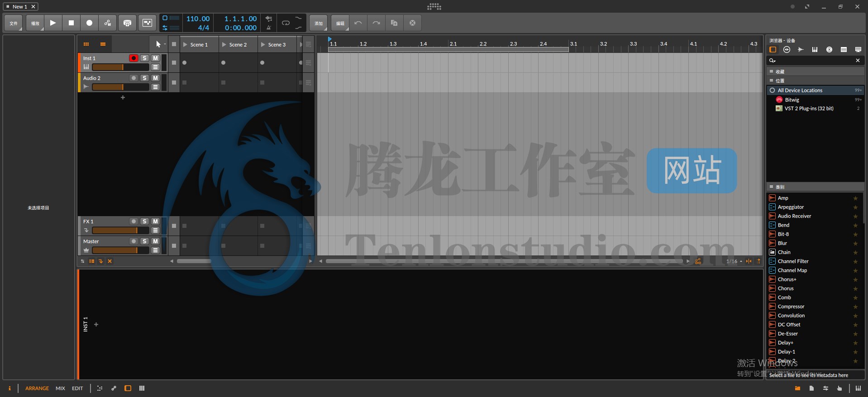Screen dimensions: 868x397
Task: Open browser search options dropdown
Action: tap(773, 61)
